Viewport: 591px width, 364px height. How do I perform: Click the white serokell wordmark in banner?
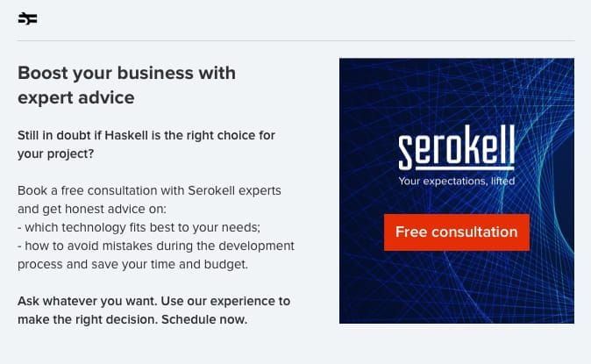coord(457,146)
